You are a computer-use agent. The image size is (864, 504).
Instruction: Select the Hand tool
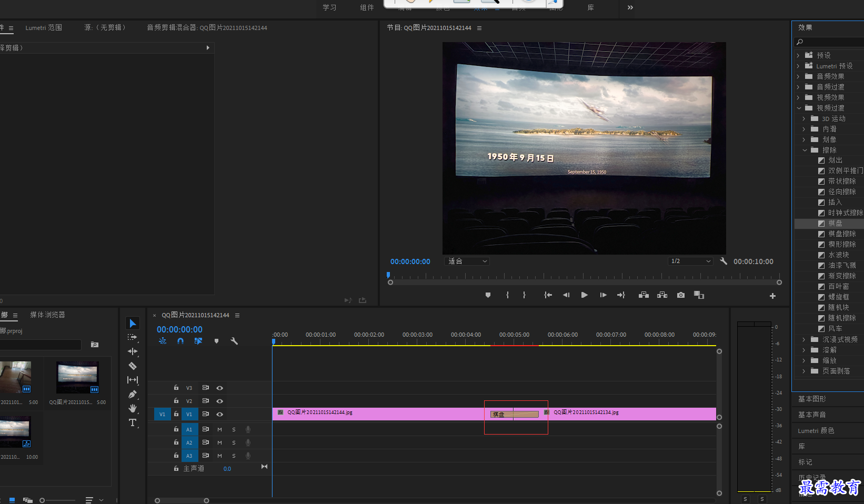click(x=133, y=408)
